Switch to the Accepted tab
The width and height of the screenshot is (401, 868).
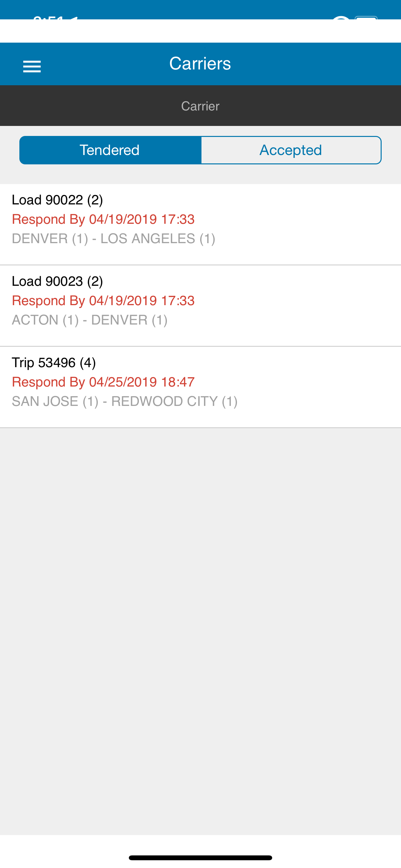pos(291,150)
